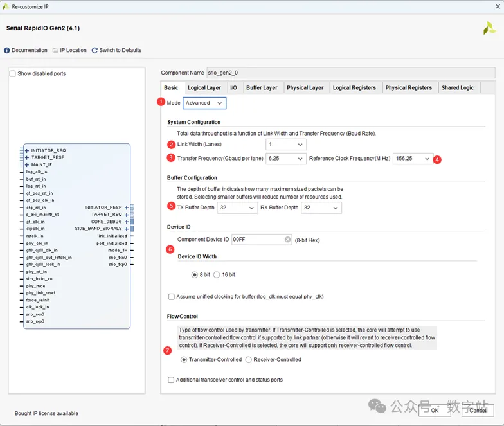Select Receiver-Controlled flow control
This screenshot has width=504, height=426.
tap(248, 360)
